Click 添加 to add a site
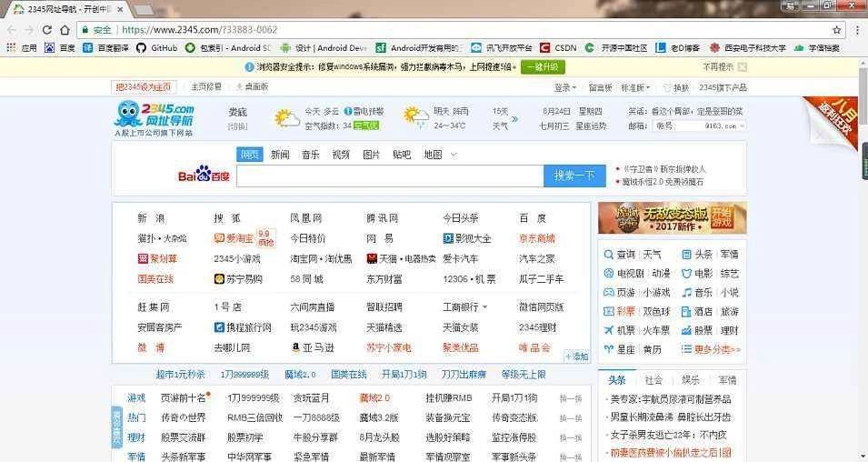The height and width of the screenshot is (462, 868). (x=576, y=357)
